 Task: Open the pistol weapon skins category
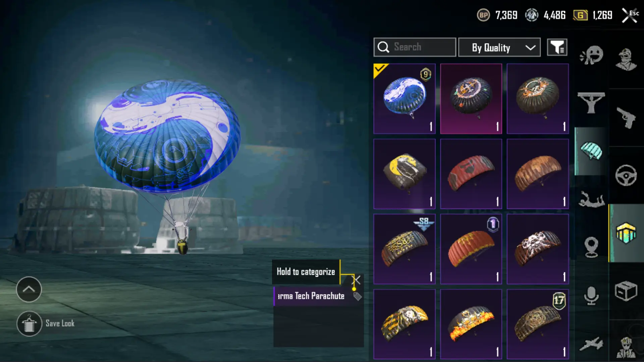[x=626, y=117]
